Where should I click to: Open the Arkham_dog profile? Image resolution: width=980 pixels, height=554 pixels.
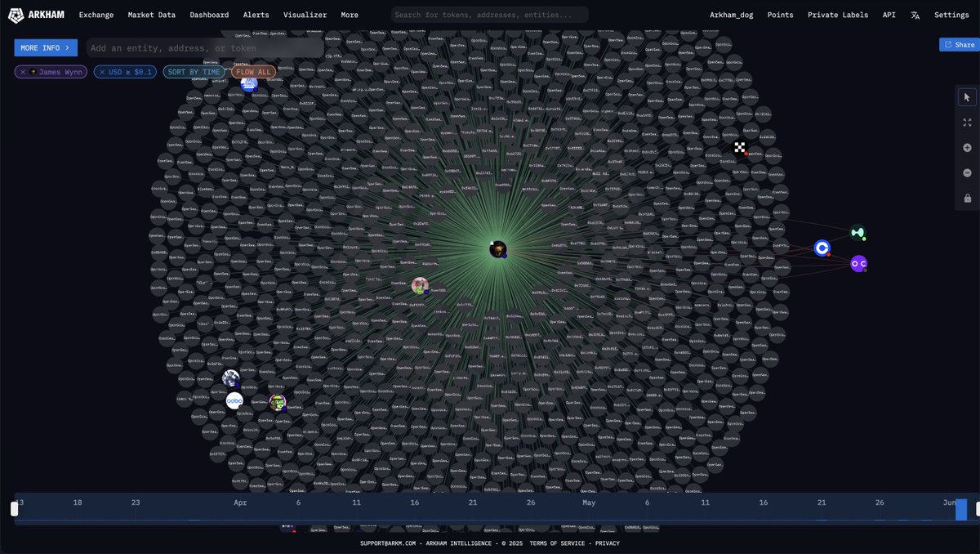pyautogui.click(x=731, y=15)
